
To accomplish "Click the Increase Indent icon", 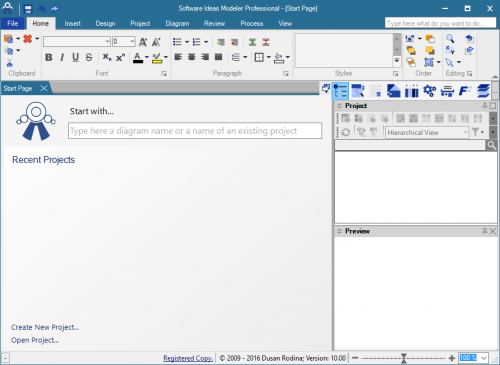I will click(221, 42).
